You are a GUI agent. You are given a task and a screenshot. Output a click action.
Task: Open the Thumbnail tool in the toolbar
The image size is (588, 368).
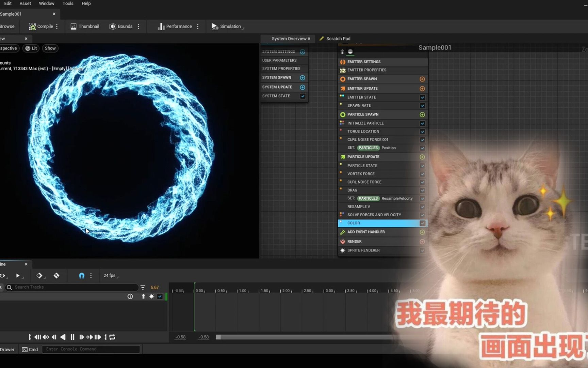[73, 26]
